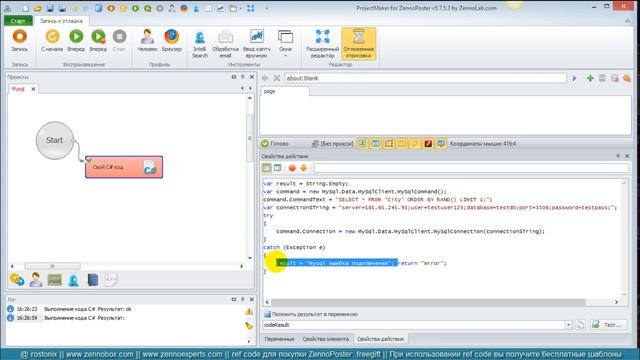640x360 pixels.
Task: Launch Intelli Search tool
Action: pos(200,44)
